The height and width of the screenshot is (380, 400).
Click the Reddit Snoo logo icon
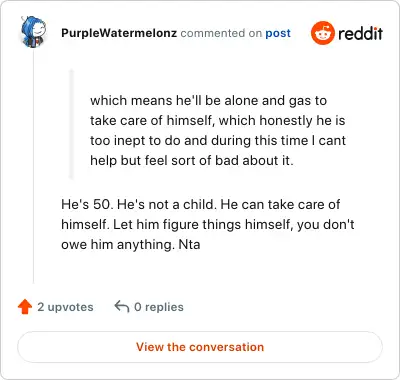coord(322,33)
